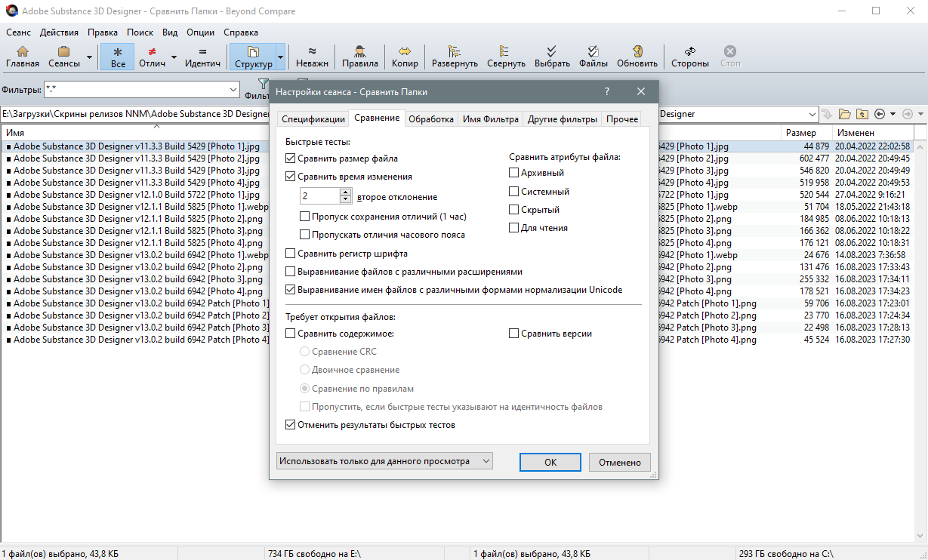The height and width of the screenshot is (560, 928).
Task: Confirm settings with OK button
Action: pyautogui.click(x=550, y=462)
